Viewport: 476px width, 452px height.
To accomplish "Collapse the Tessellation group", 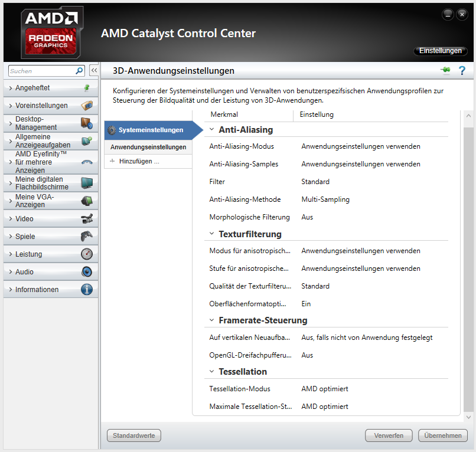I will point(212,371).
